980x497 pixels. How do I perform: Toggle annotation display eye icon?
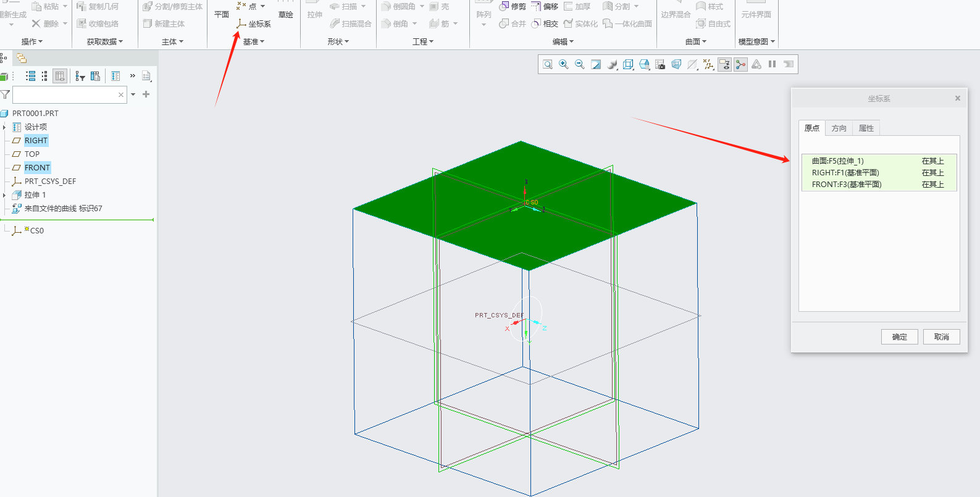[724, 64]
